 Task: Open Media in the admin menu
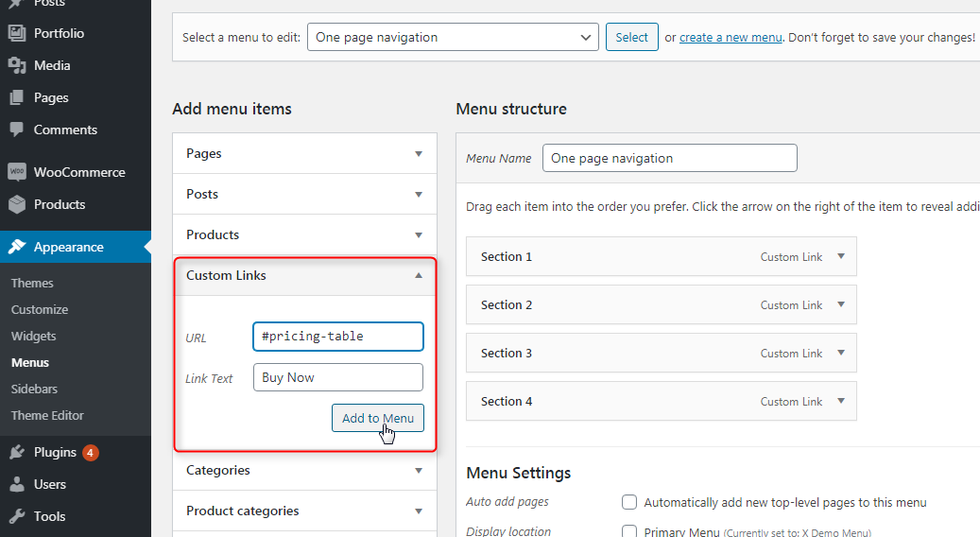coord(52,65)
